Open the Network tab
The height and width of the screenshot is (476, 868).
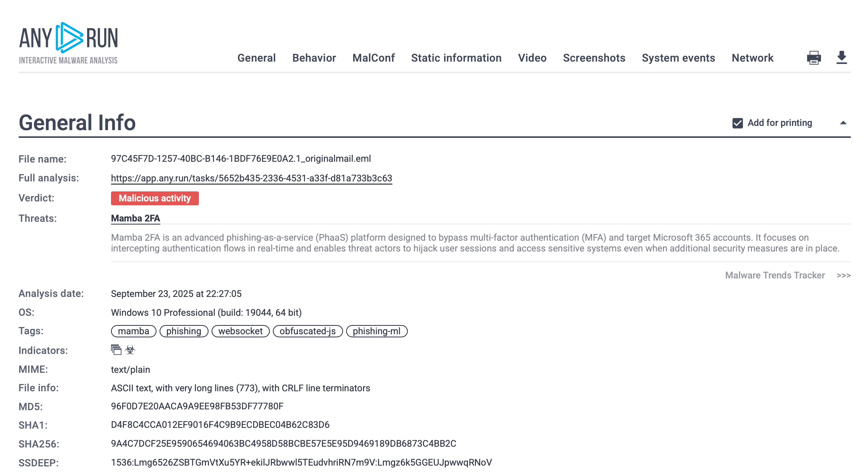pyautogui.click(x=752, y=58)
